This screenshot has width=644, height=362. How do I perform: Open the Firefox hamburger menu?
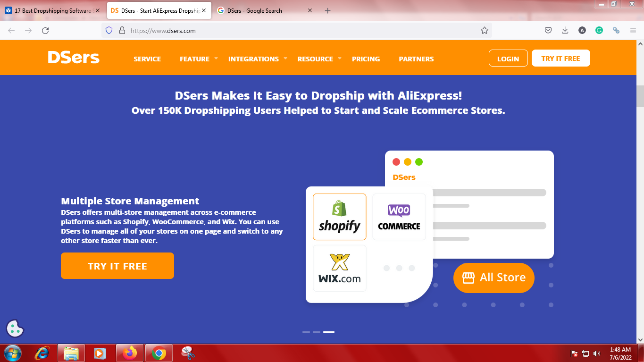click(x=633, y=30)
